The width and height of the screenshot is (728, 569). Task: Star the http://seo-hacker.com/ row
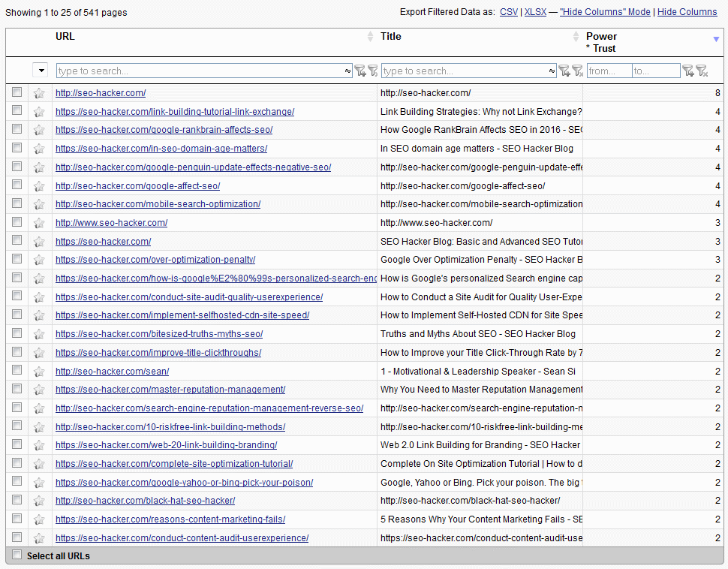39,93
